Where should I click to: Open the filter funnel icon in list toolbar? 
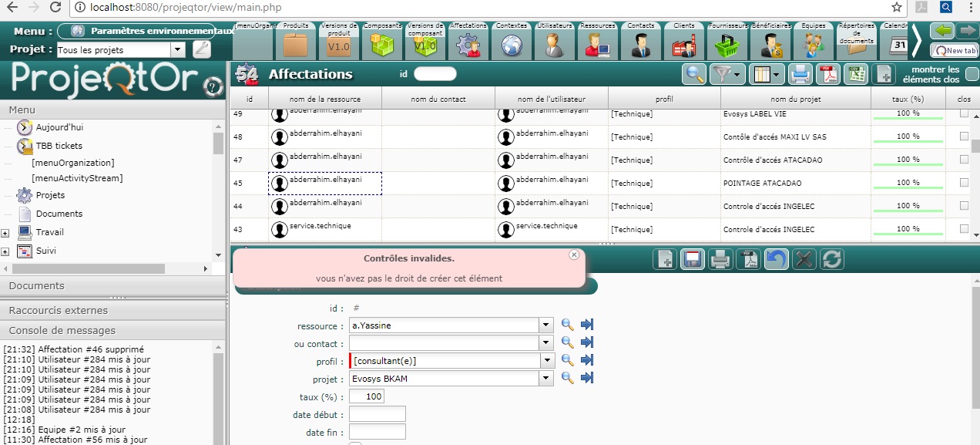[727, 74]
